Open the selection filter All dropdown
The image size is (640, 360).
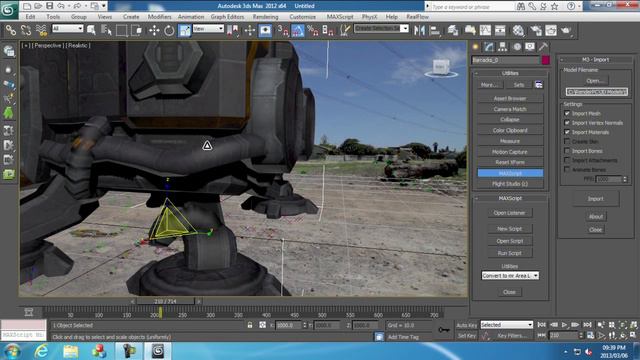click(x=67, y=28)
